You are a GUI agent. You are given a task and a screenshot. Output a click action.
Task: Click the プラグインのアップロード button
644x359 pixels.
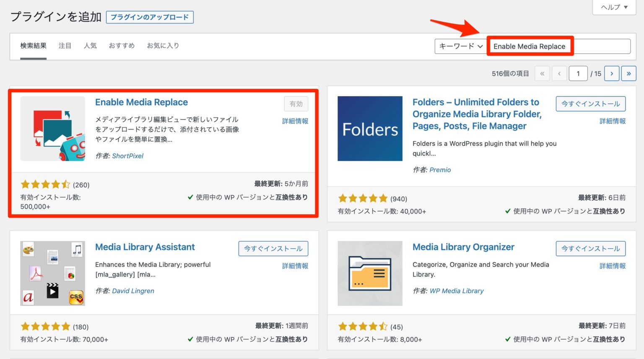tap(150, 17)
